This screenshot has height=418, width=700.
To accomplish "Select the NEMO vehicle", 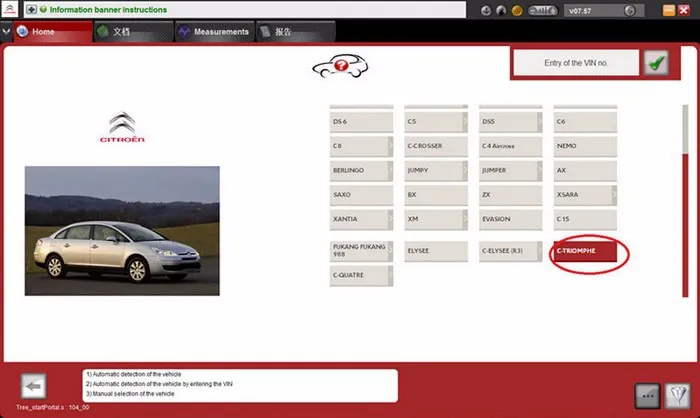I will [x=585, y=146].
